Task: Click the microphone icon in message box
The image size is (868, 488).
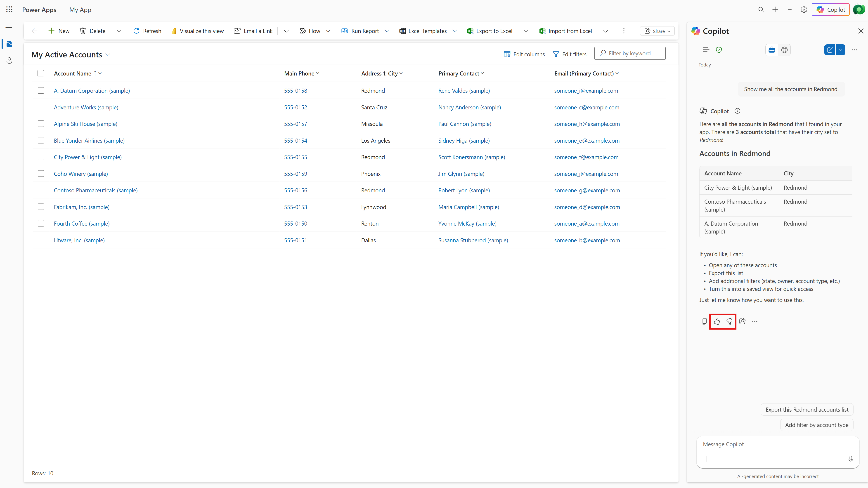Action: click(x=851, y=459)
